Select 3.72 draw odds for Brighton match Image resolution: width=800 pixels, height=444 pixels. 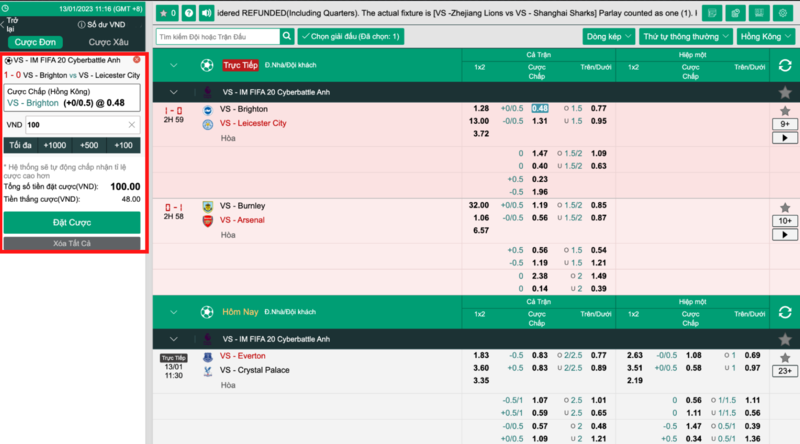pyautogui.click(x=481, y=134)
